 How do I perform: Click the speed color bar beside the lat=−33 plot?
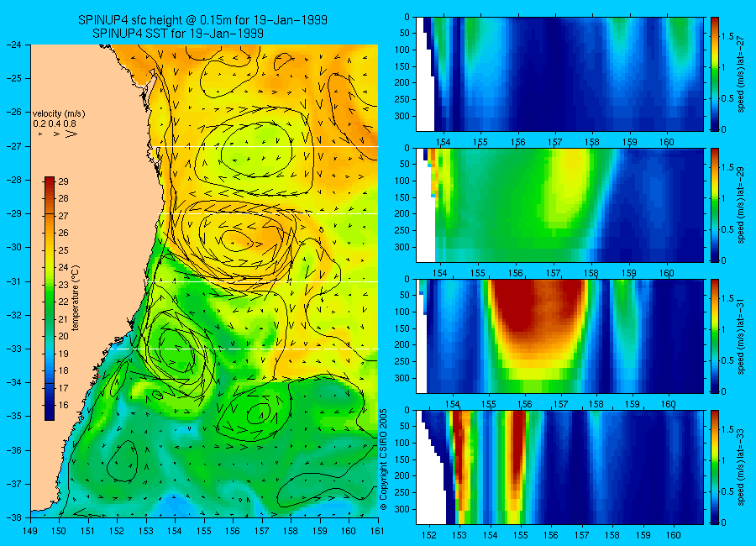(x=714, y=467)
